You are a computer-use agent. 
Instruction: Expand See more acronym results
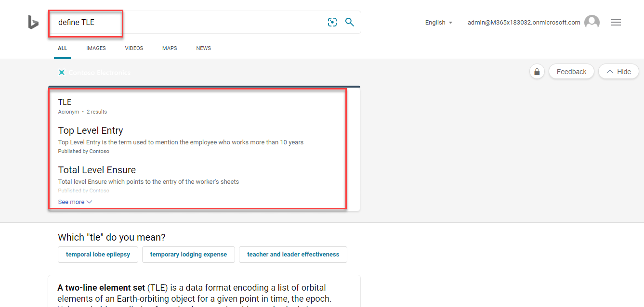click(75, 202)
